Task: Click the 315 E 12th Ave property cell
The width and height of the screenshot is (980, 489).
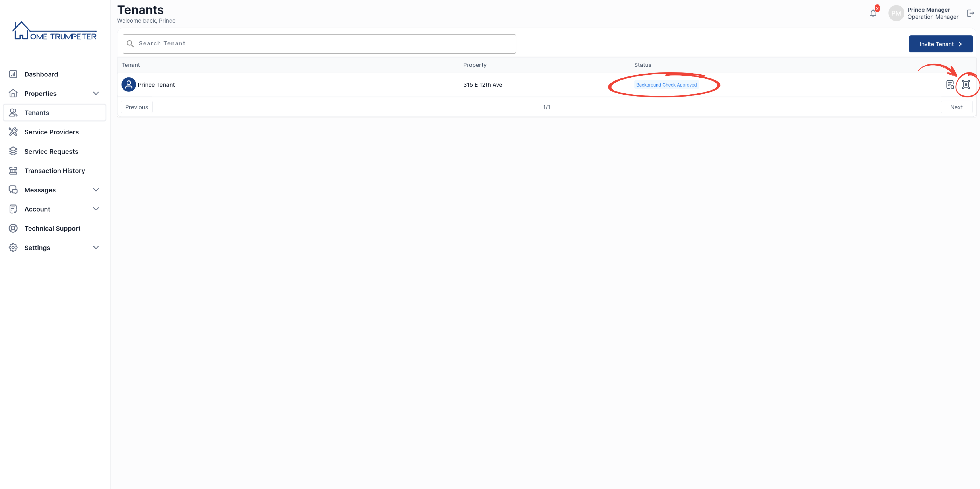Action: click(482, 85)
